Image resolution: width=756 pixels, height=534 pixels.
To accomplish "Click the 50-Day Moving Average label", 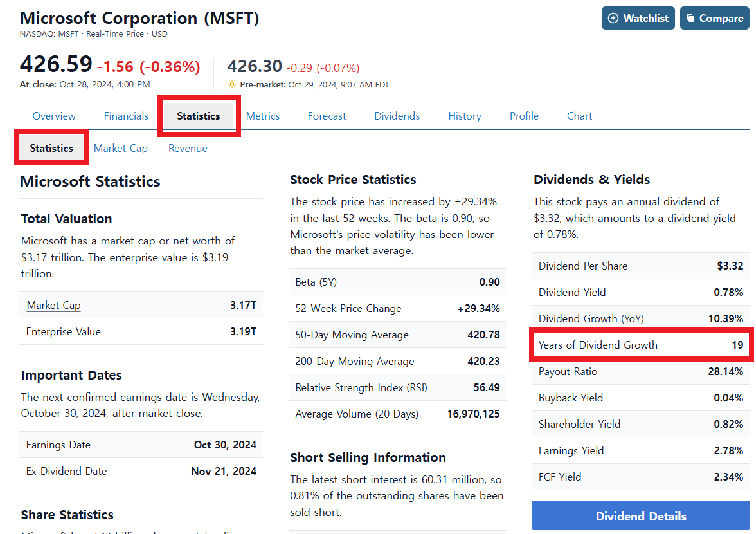I will point(352,335).
